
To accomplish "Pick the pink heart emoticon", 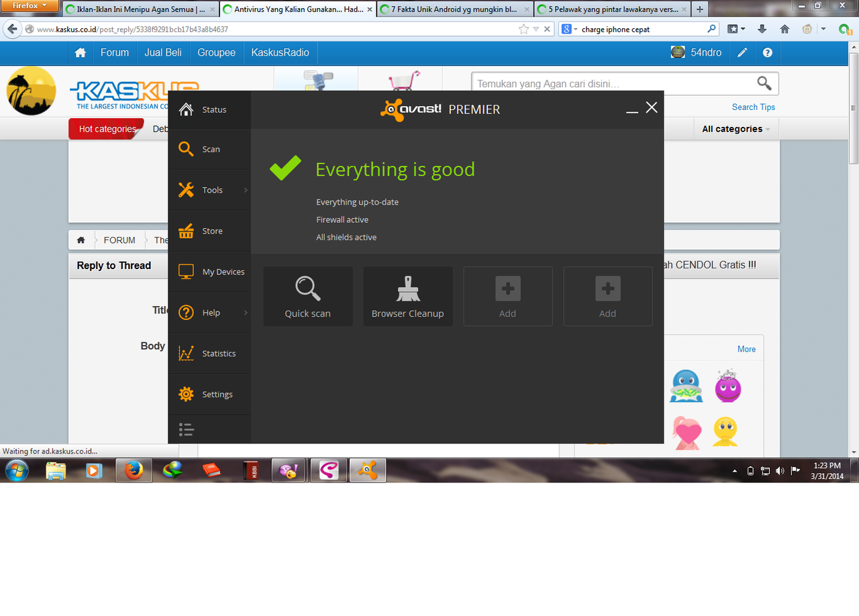I will (686, 432).
